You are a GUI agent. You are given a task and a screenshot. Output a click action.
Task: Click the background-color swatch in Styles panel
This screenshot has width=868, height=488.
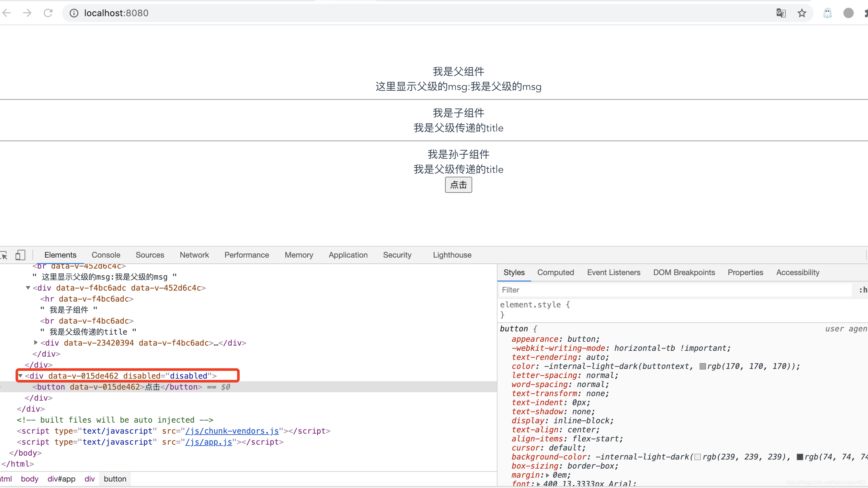[x=698, y=457]
